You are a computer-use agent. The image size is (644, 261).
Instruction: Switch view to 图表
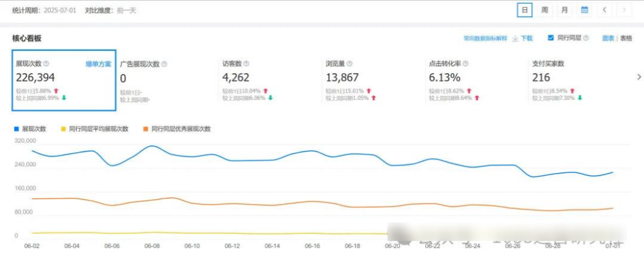coord(608,39)
